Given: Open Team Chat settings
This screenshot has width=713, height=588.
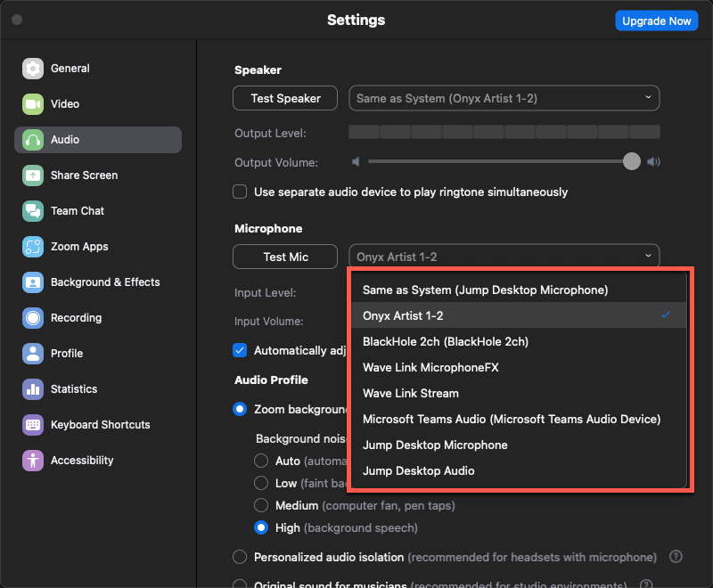Looking at the screenshot, I should point(98,211).
